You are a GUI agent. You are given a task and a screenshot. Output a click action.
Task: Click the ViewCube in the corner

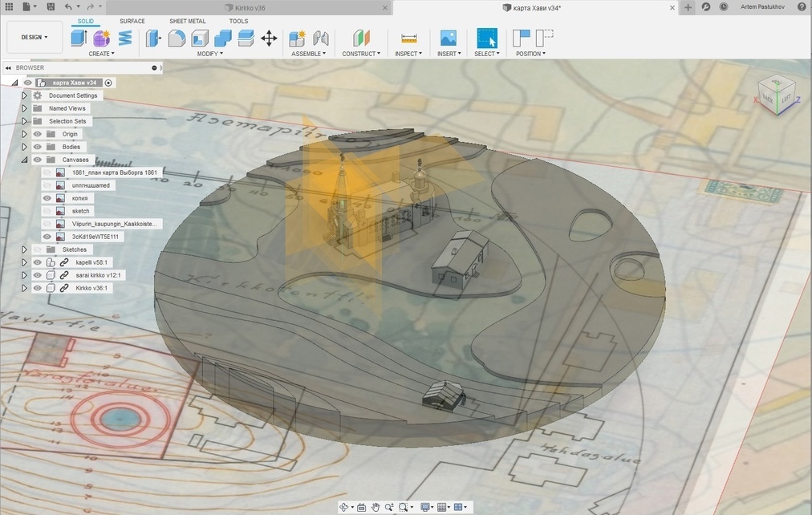pyautogui.click(x=776, y=95)
